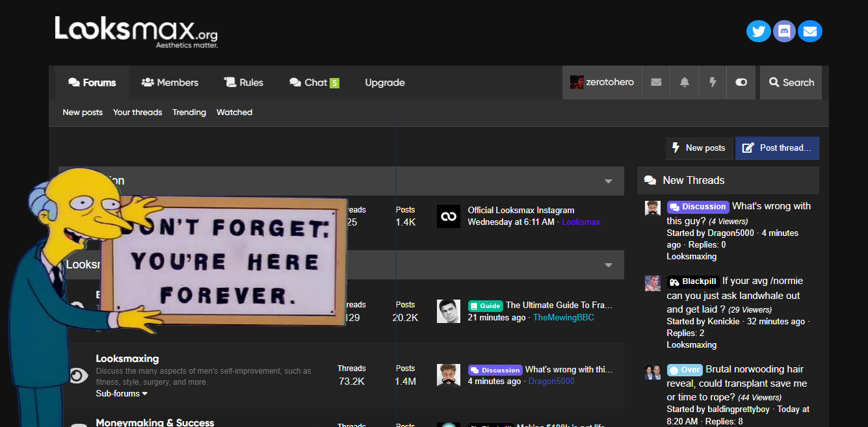The height and width of the screenshot is (427, 868).
Task: Open New Threads sidebar heading
Action: [x=693, y=181]
